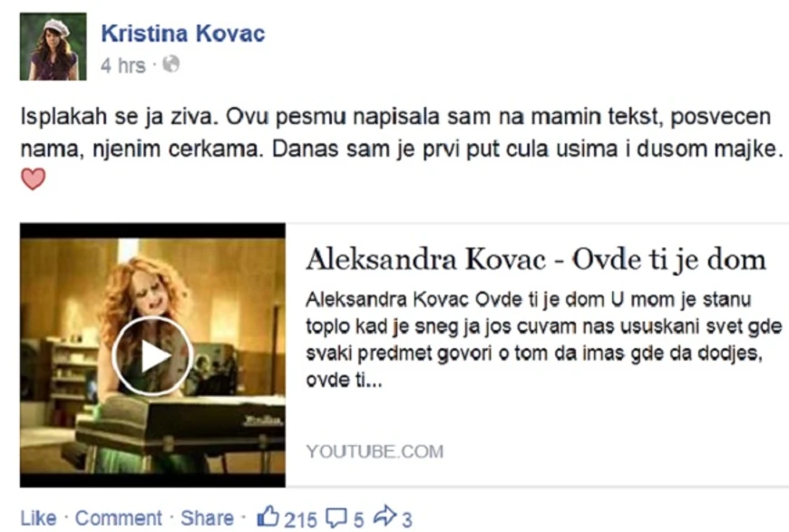Click the thumbs-up likes icon

[268, 517]
